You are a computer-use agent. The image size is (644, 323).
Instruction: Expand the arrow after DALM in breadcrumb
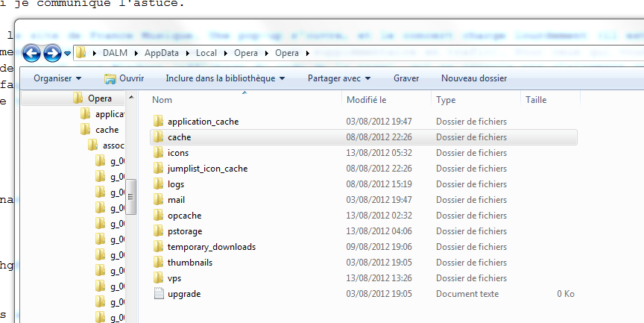pos(136,53)
